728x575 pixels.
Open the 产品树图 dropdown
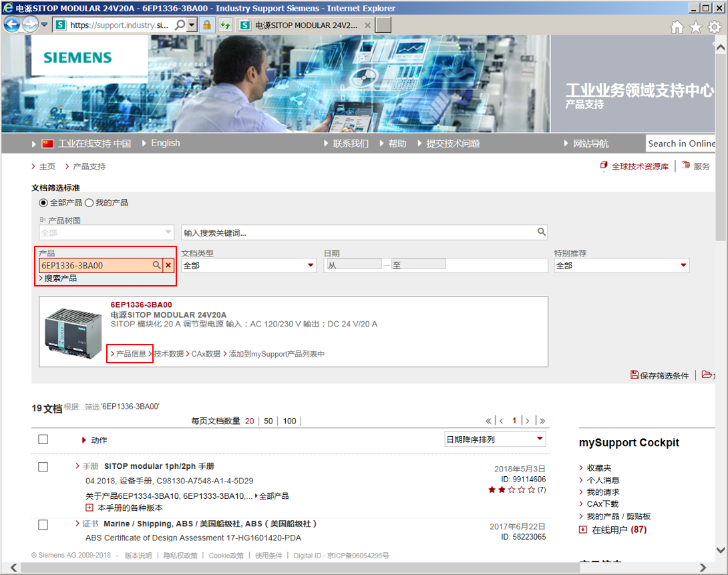[106, 232]
